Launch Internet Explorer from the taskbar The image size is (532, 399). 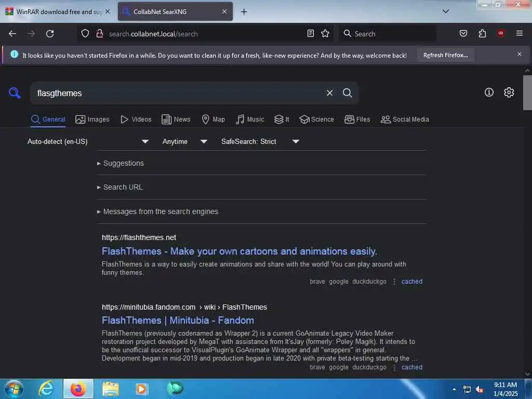point(46,389)
